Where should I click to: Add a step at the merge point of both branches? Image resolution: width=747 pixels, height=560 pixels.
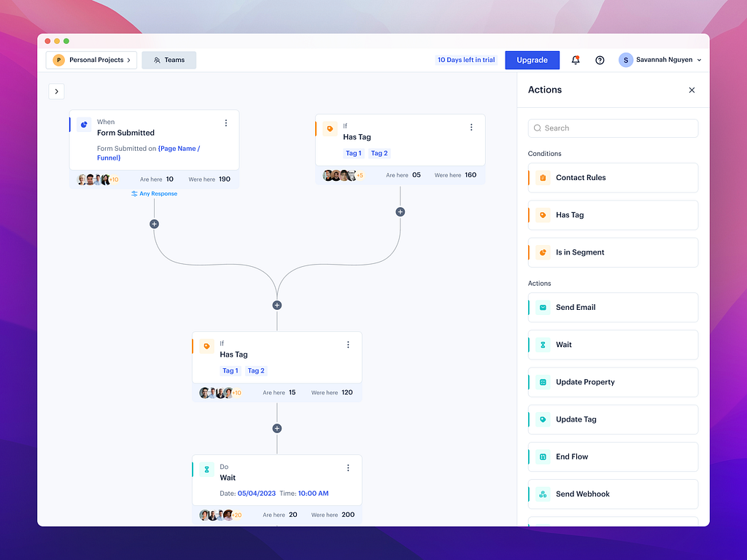tap(276, 306)
